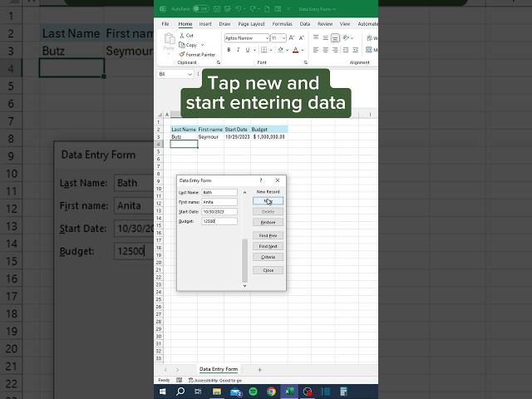532x399 pixels.
Task: Open the Borders dropdown arrow
Action: point(271,50)
